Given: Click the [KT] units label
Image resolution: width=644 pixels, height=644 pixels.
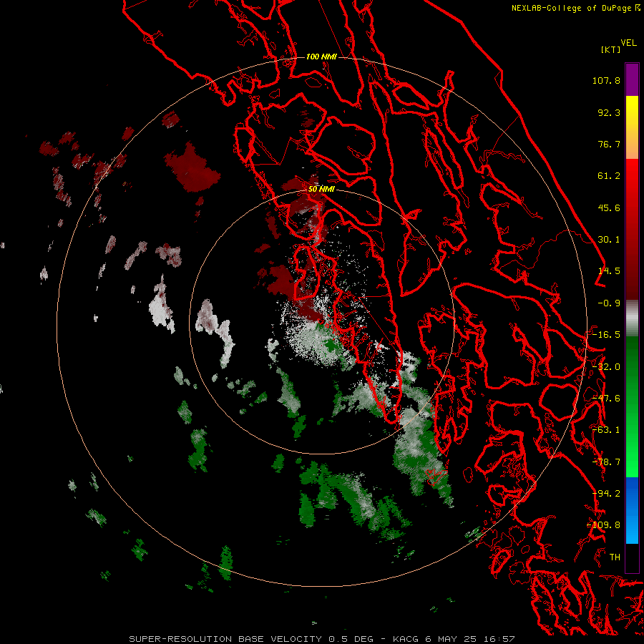Looking at the screenshot, I should pos(610,49).
